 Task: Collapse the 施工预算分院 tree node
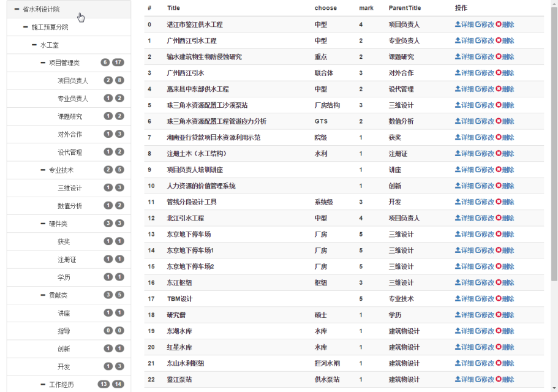click(x=26, y=27)
